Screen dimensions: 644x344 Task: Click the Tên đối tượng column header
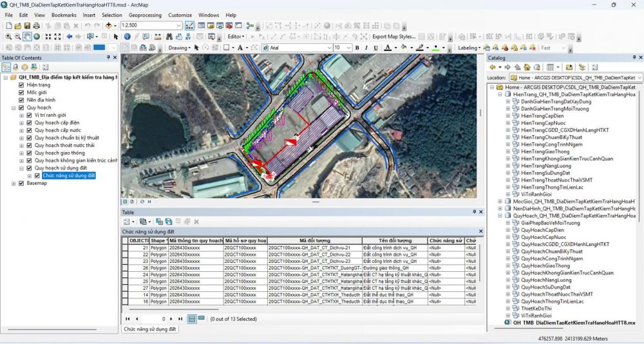[395, 240]
